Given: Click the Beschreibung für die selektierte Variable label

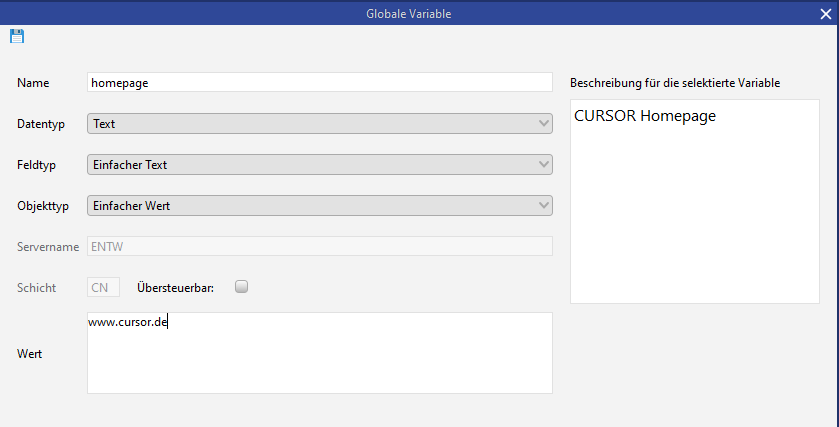Looking at the screenshot, I should coord(674,82).
